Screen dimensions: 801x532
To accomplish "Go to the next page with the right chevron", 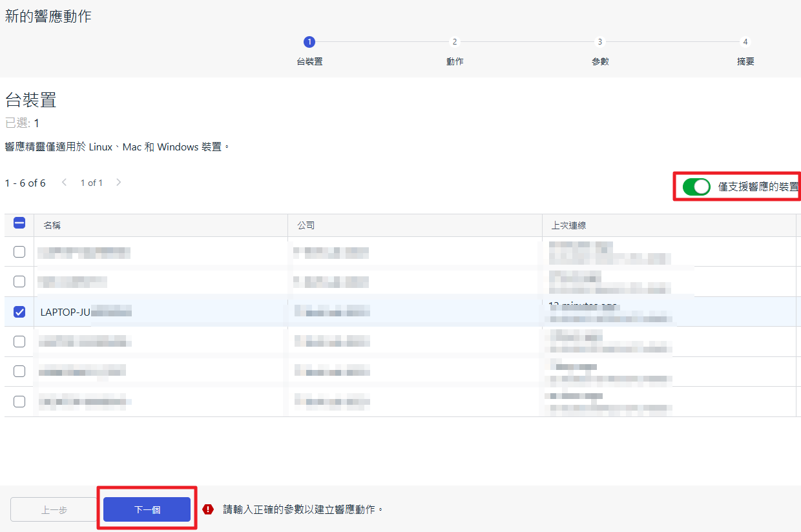I will point(118,183).
